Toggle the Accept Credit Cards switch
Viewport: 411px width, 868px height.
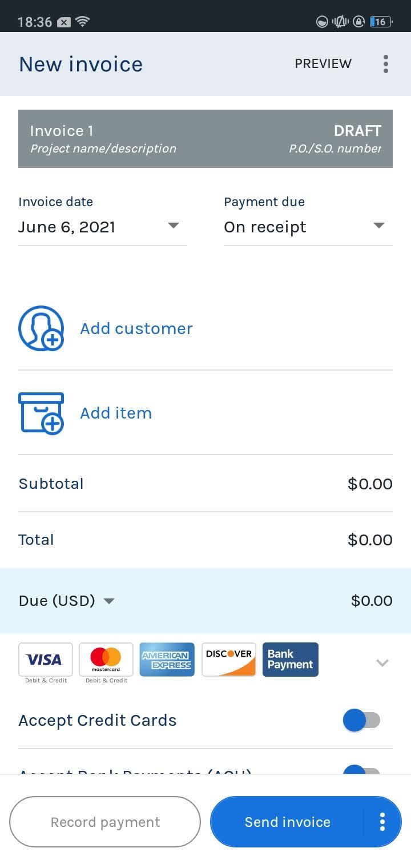click(x=361, y=721)
